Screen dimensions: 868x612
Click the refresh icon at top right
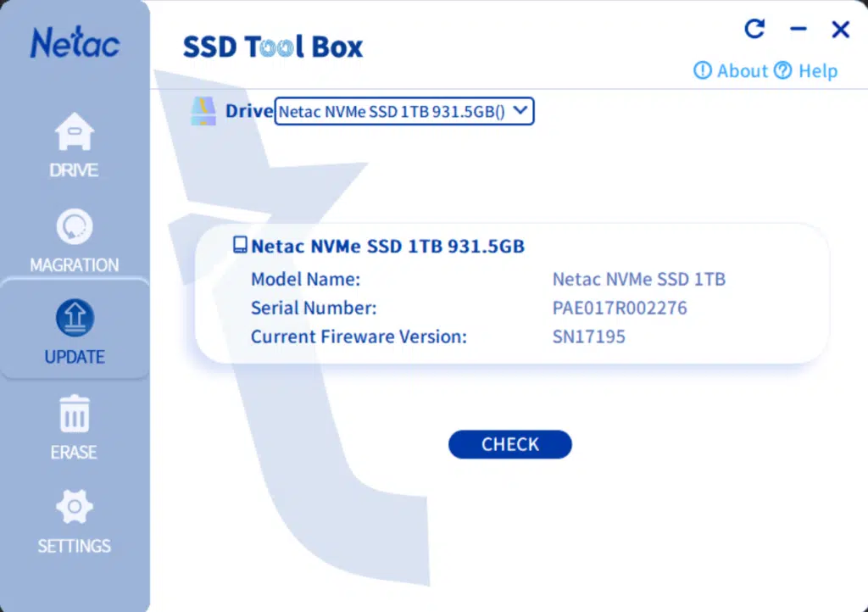[754, 29]
